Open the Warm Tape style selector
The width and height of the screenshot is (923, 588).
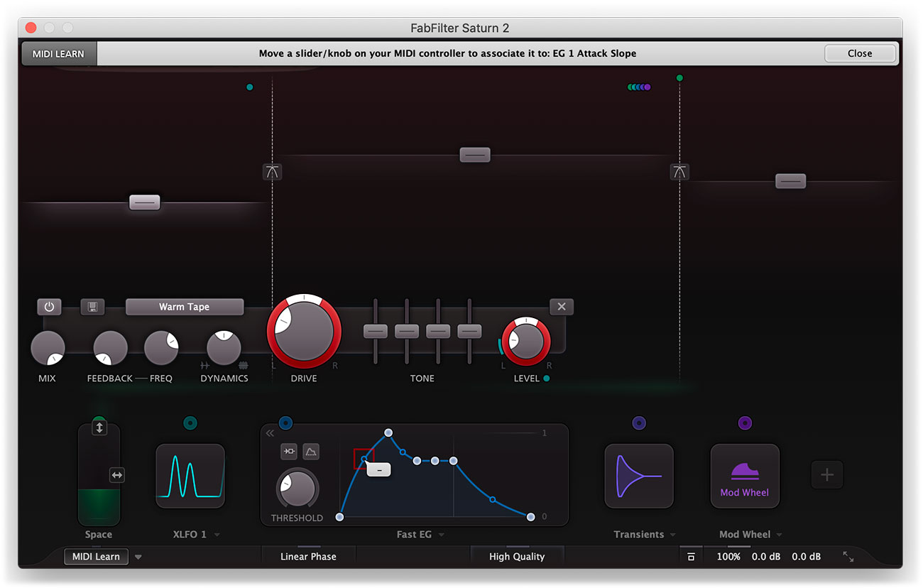(x=185, y=307)
